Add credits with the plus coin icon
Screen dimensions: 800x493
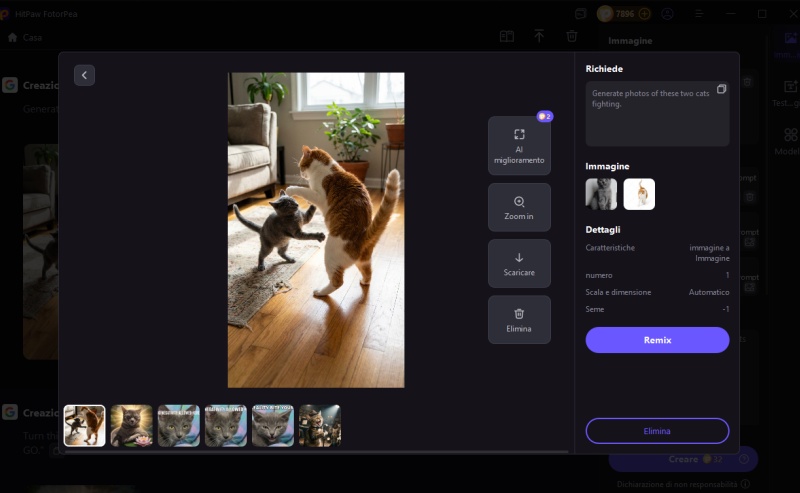(x=644, y=14)
